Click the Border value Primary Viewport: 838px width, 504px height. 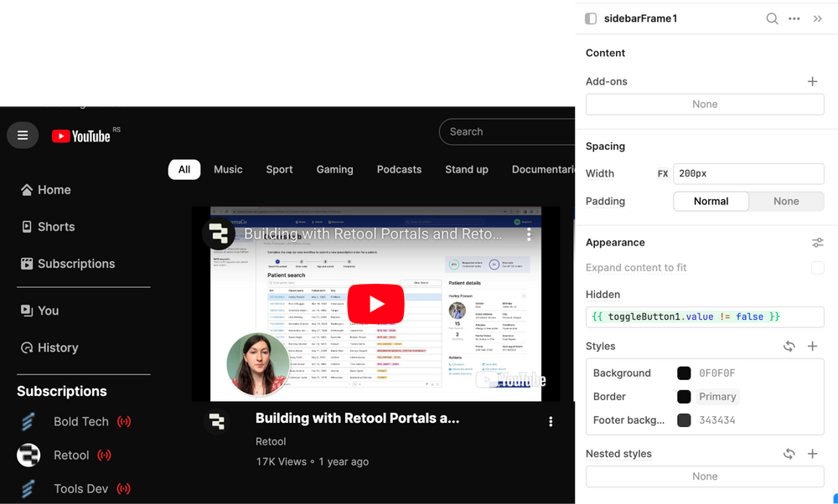[717, 397]
